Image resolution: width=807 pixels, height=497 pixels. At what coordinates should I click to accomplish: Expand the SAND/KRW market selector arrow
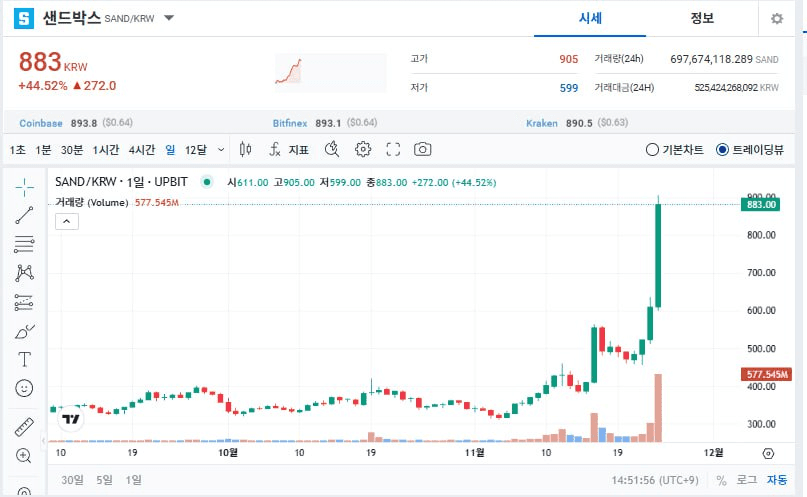(x=169, y=18)
